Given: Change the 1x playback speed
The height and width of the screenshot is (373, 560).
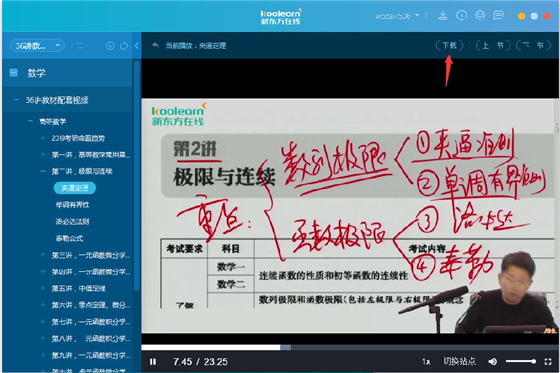Looking at the screenshot, I should pos(426,362).
